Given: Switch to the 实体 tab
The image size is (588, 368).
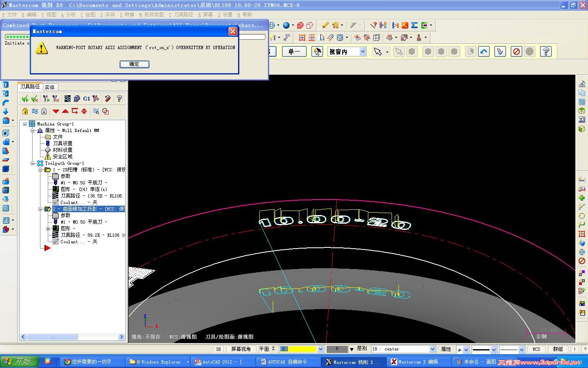Looking at the screenshot, I should [x=50, y=87].
